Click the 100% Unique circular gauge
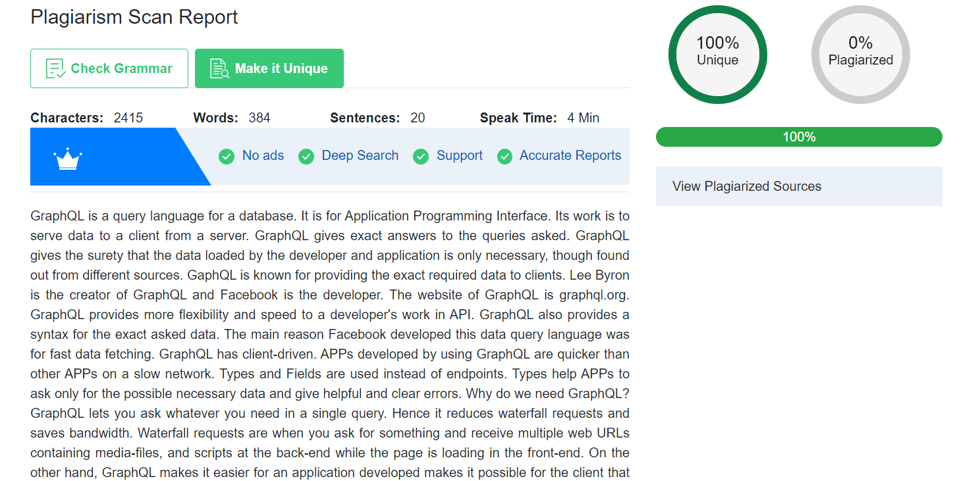The width and height of the screenshot is (980, 481). [x=718, y=55]
